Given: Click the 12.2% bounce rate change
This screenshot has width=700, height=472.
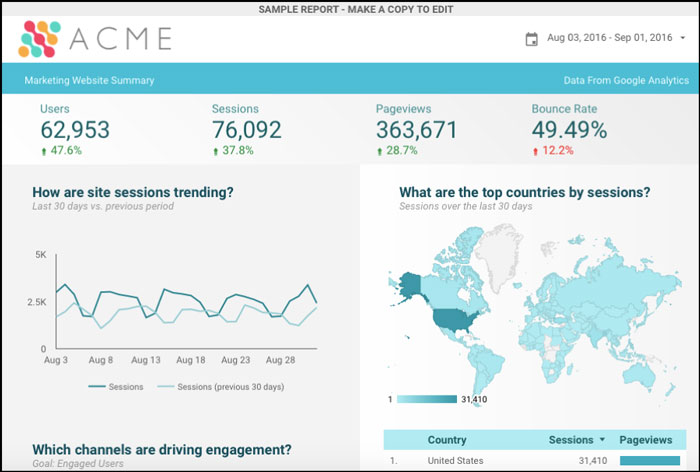Looking at the screenshot, I should tap(558, 150).
